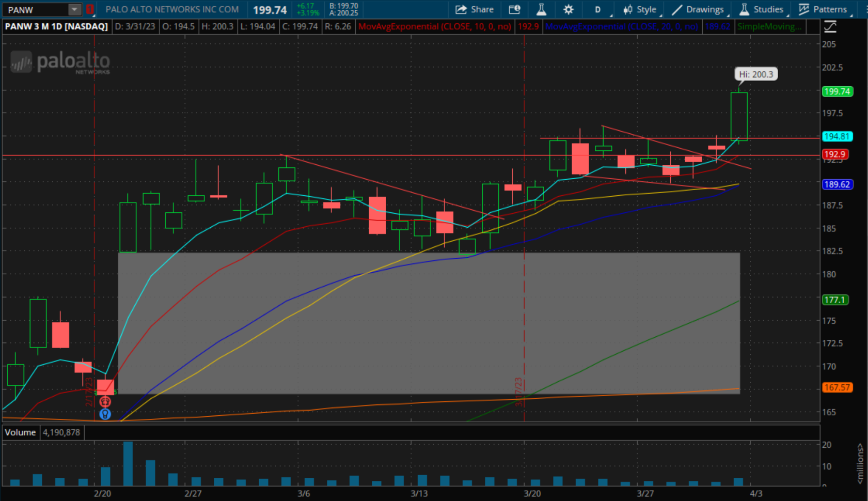
Task: Click the cyan 194.81 price axis bubble
Action: click(x=837, y=136)
